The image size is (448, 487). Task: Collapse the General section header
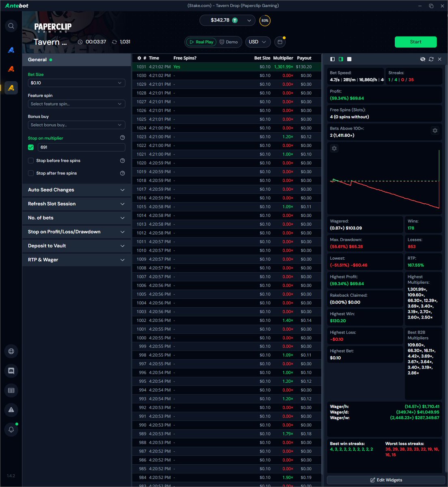coord(76,60)
